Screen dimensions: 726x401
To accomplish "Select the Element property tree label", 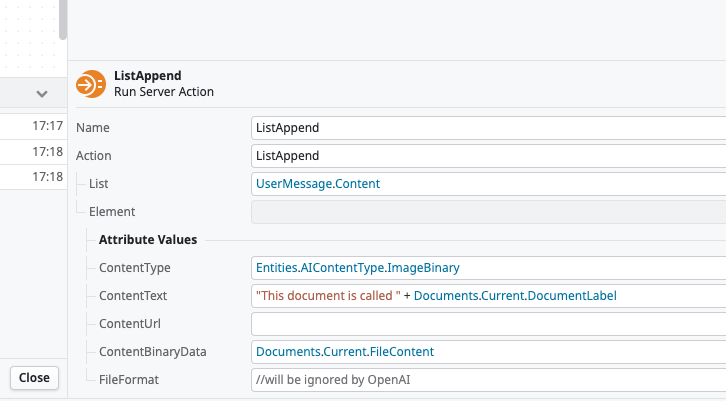I will click(111, 212).
